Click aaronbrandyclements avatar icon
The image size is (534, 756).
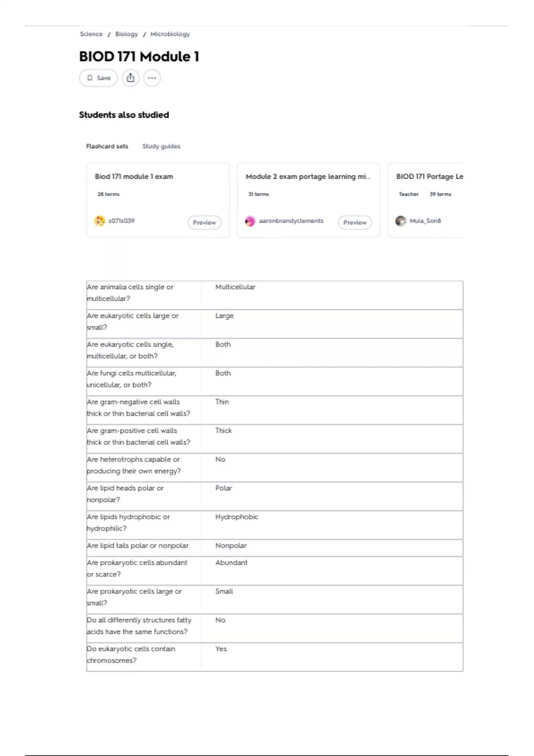point(250,221)
